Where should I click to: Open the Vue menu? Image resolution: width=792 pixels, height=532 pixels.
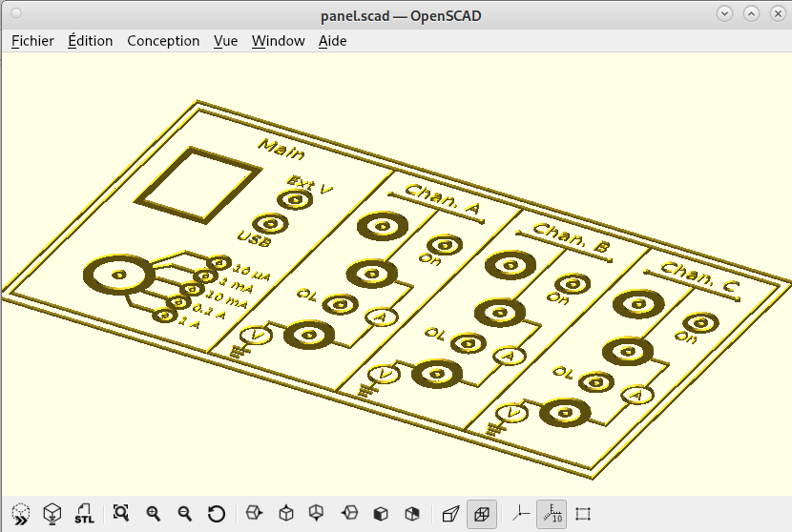[225, 41]
